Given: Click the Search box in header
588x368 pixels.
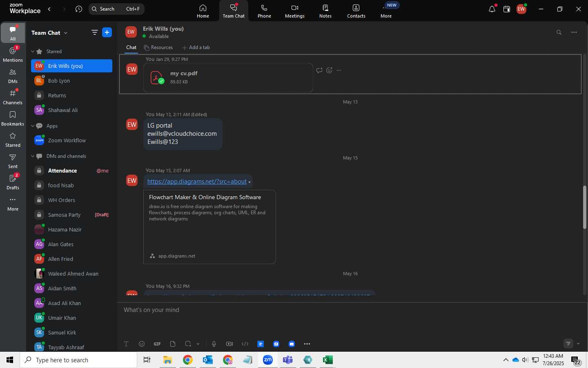Looking at the screenshot, I should (x=116, y=9).
